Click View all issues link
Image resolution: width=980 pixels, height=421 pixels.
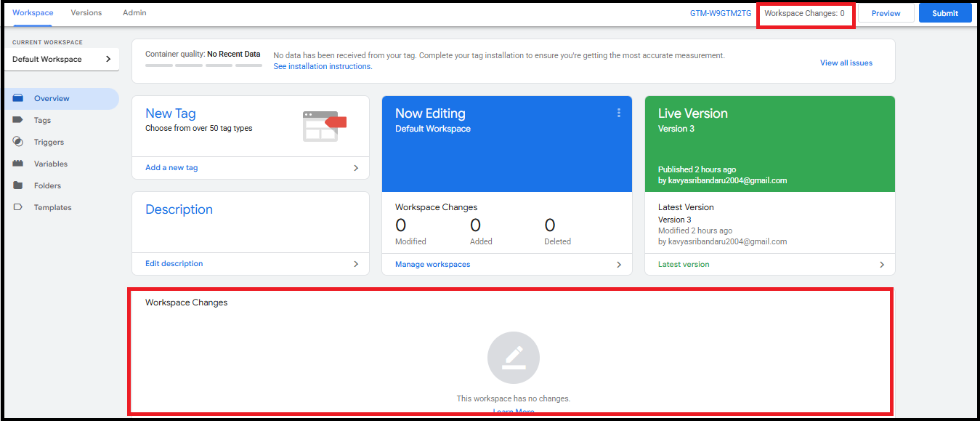tap(846, 63)
